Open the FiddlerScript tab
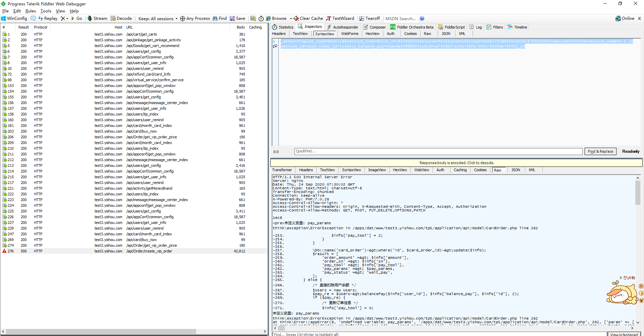 pos(451,27)
